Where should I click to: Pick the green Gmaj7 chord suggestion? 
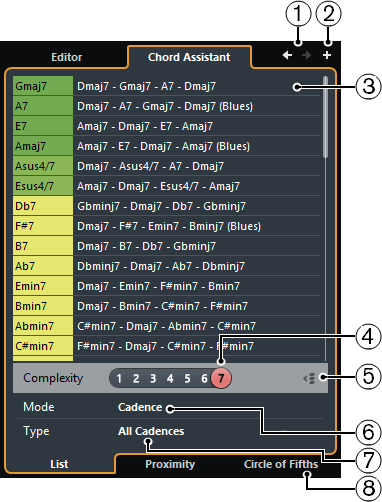[43, 86]
